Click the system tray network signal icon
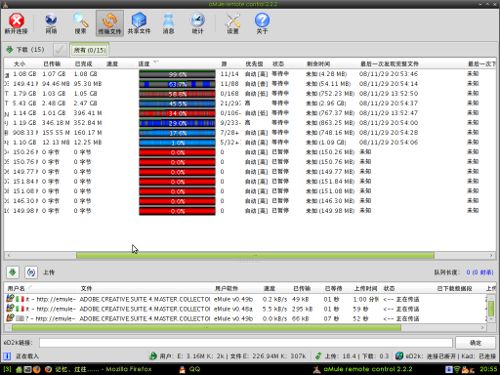Image resolution: width=500 pixels, height=375 pixels. tap(457, 369)
